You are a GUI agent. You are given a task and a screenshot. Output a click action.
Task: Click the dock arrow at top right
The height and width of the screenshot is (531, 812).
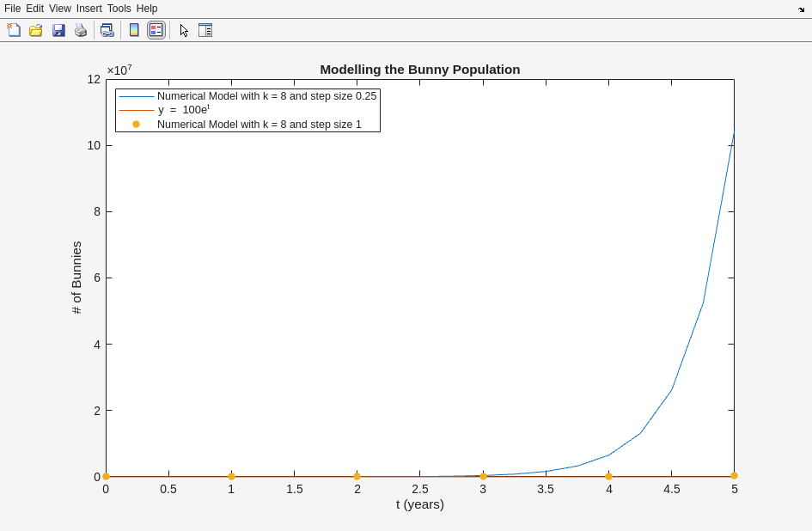pos(801,9)
